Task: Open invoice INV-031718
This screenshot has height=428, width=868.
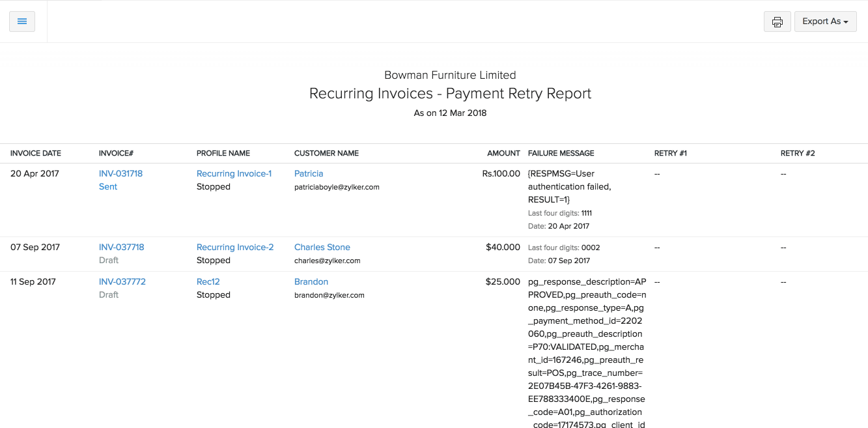Action: pos(120,173)
